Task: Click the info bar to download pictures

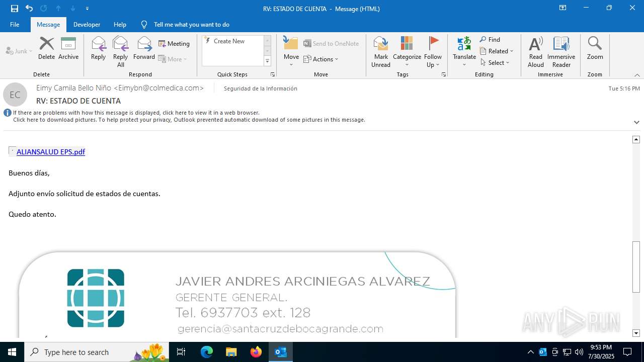Action: (189, 120)
